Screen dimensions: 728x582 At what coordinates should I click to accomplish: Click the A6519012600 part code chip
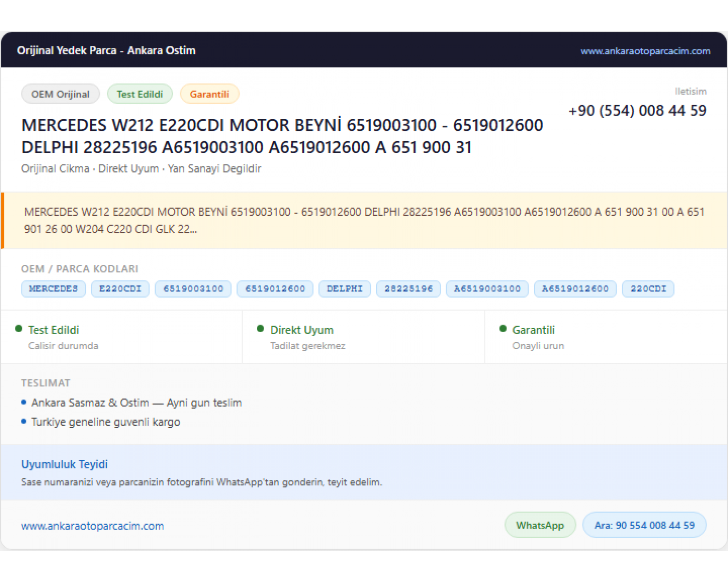click(575, 289)
